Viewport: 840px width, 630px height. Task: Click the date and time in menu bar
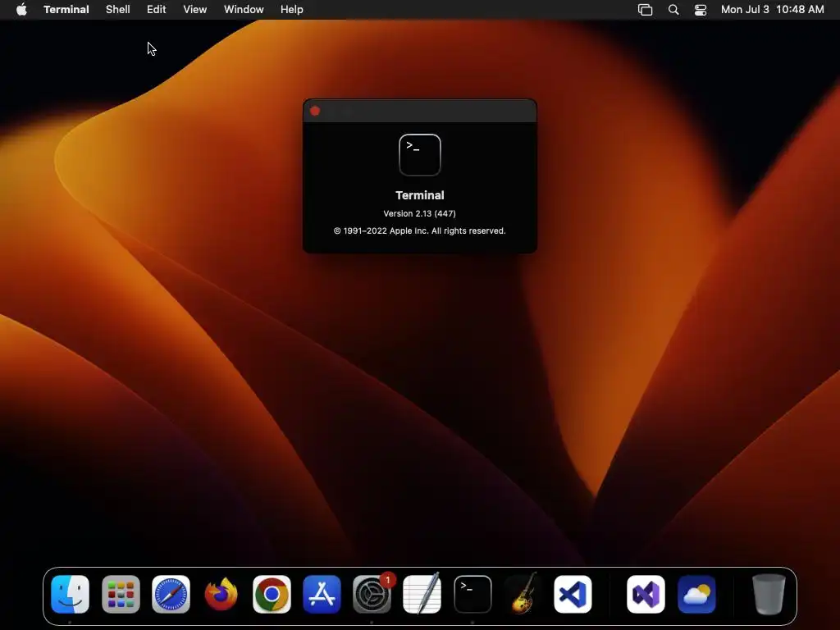tap(772, 10)
